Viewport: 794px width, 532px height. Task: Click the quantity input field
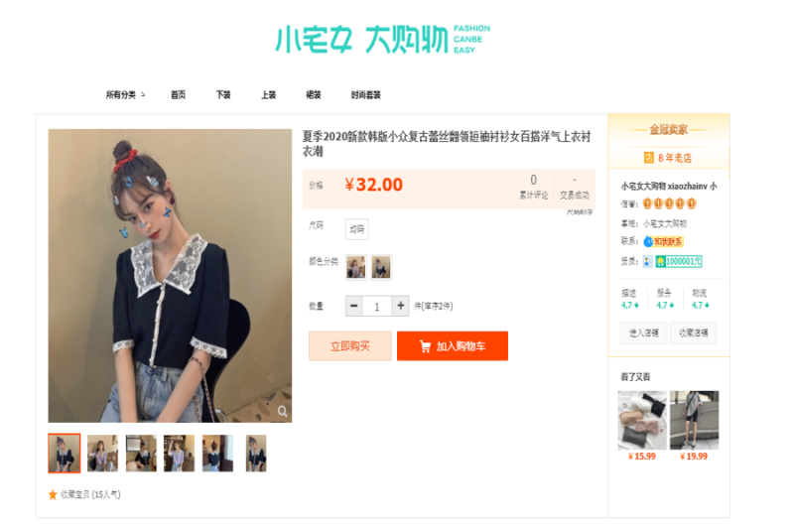[x=377, y=307]
